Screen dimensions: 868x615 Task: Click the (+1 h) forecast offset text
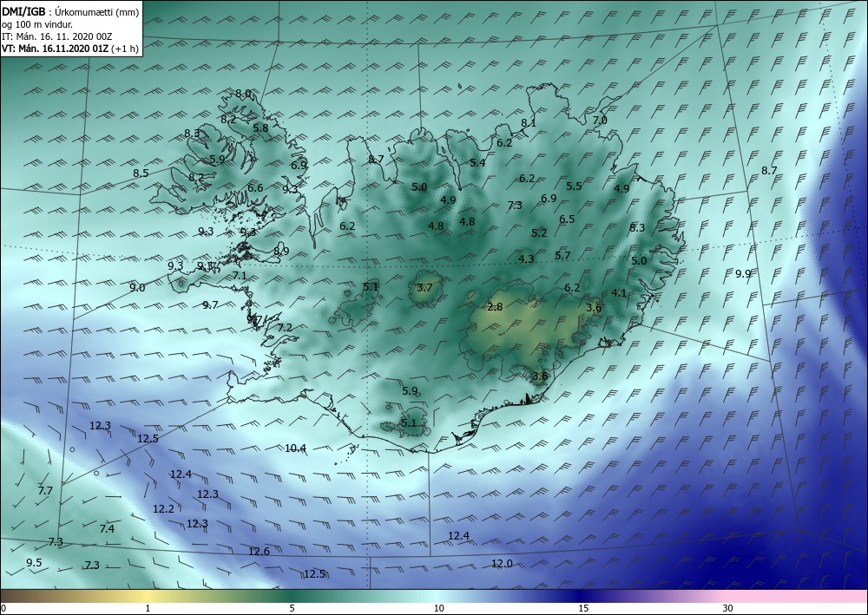coord(125,49)
